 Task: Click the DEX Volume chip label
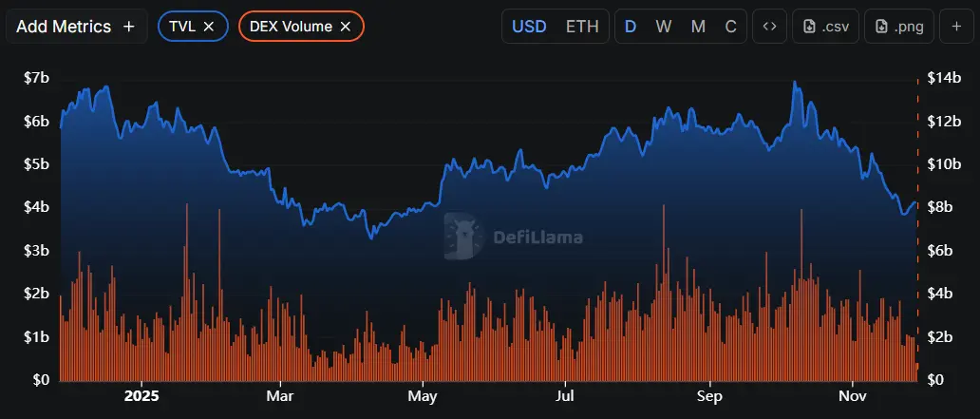tap(289, 27)
